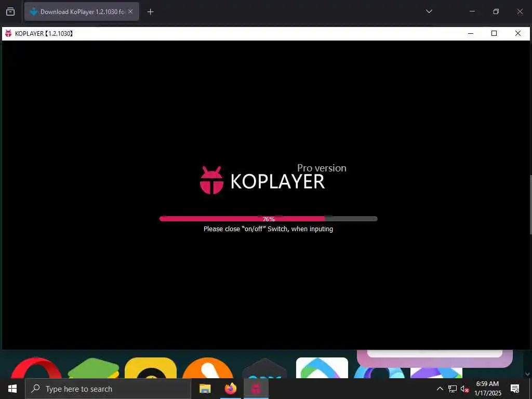Select the Download KoPlayer 1.2.1030 tab

pos(82,11)
